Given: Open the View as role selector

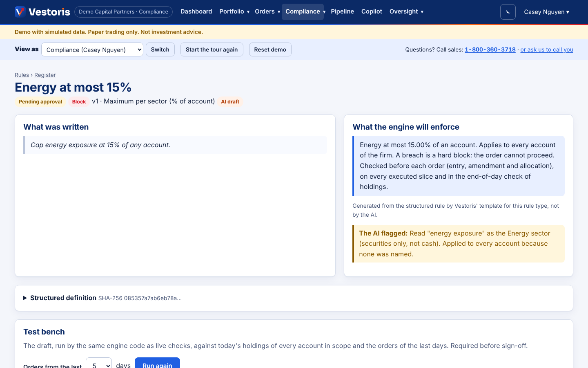Looking at the screenshot, I should click(x=92, y=49).
